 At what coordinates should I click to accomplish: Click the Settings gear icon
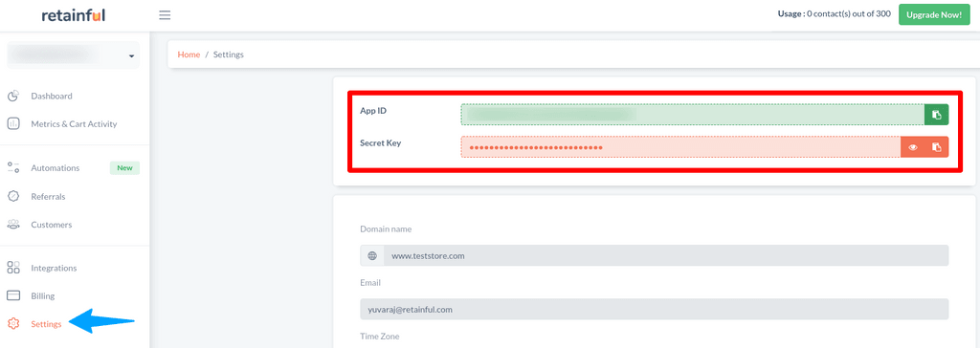pyautogui.click(x=13, y=324)
